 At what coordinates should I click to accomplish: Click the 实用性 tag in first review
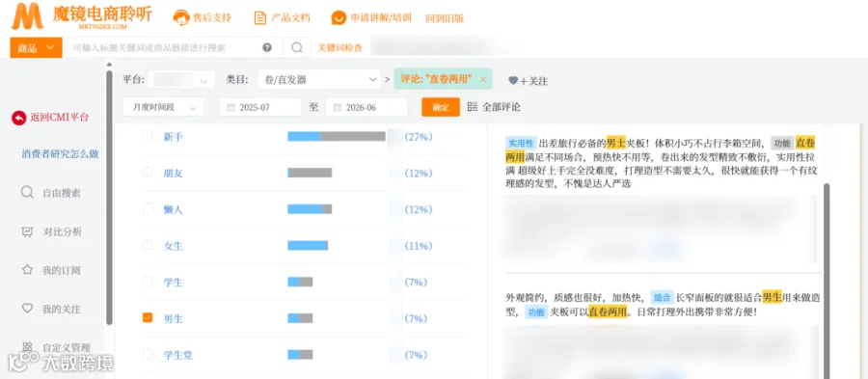(x=521, y=143)
